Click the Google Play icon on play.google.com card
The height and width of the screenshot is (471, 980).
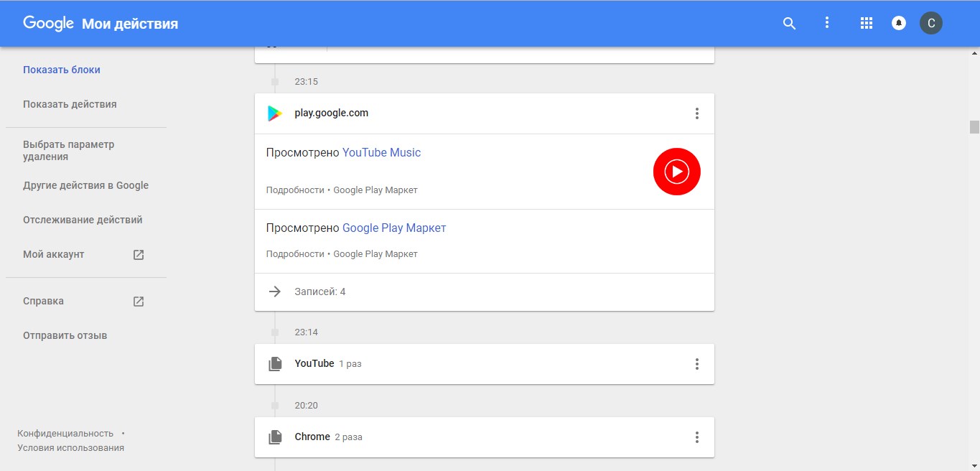tap(275, 113)
